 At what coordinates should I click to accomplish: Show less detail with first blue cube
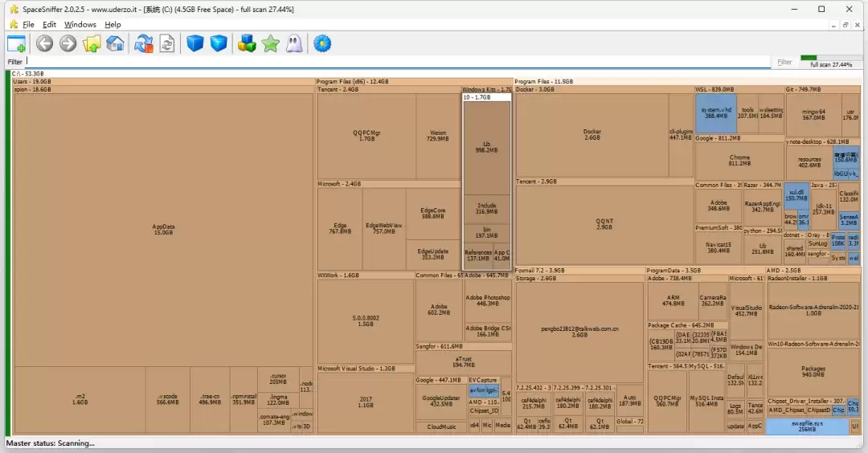click(x=194, y=43)
